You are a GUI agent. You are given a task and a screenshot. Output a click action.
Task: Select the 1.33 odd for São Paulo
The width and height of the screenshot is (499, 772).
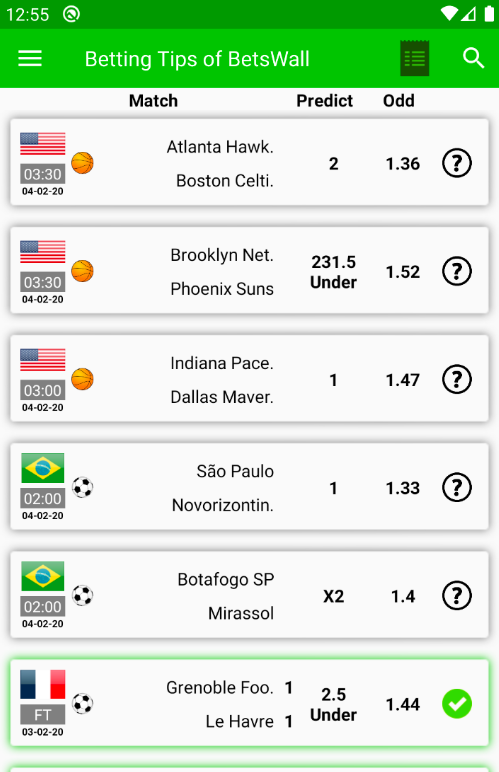(403, 488)
